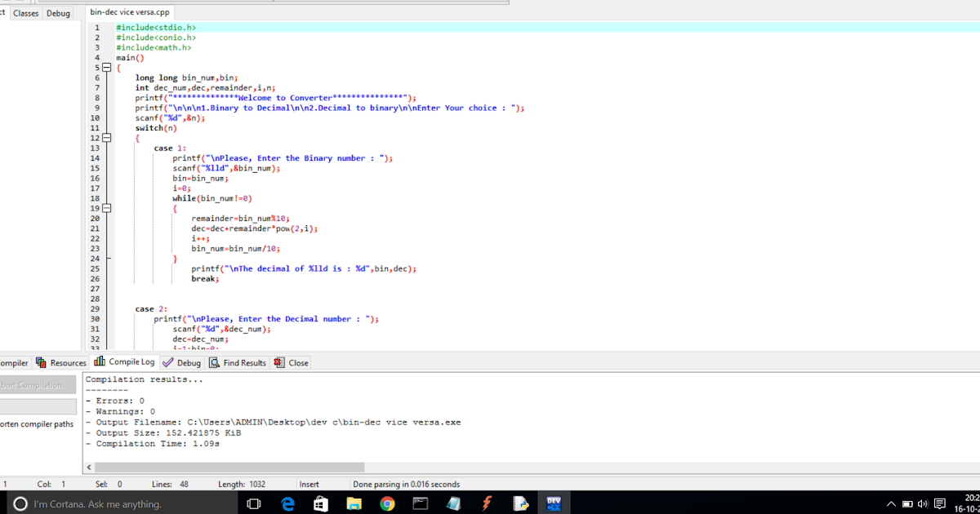Open the Action Center notification icon

940,503
